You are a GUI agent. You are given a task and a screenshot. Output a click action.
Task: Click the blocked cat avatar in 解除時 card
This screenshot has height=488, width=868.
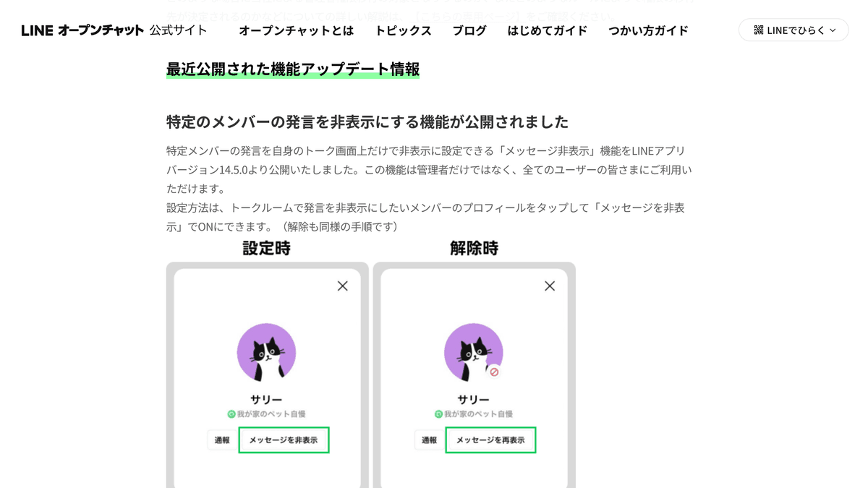pyautogui.click(x=473, y=353)
